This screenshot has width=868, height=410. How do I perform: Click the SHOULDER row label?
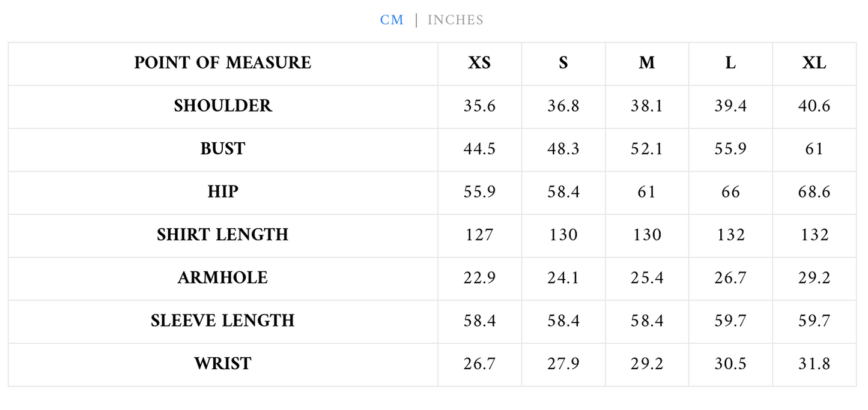pyautogui.click(x=223, y=106)
